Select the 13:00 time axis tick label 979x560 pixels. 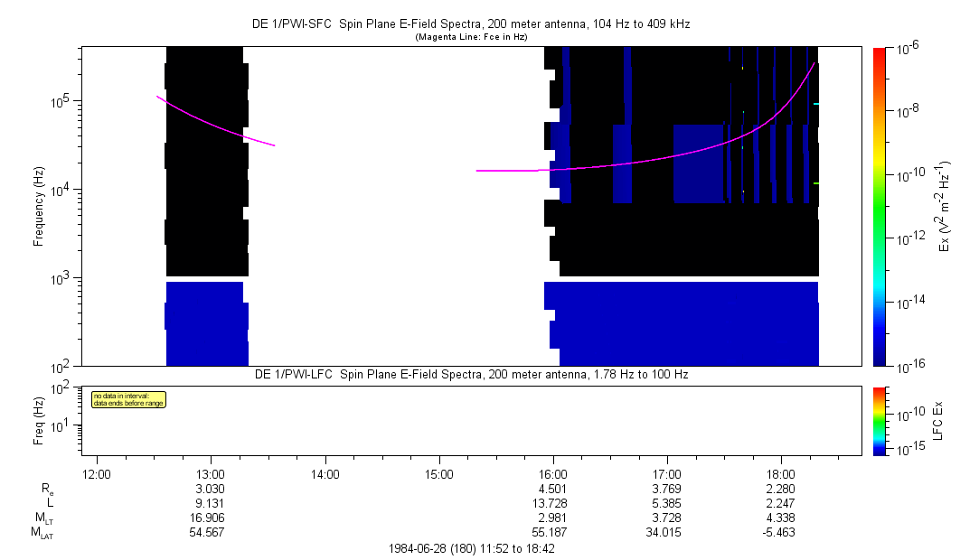[211, 473]
